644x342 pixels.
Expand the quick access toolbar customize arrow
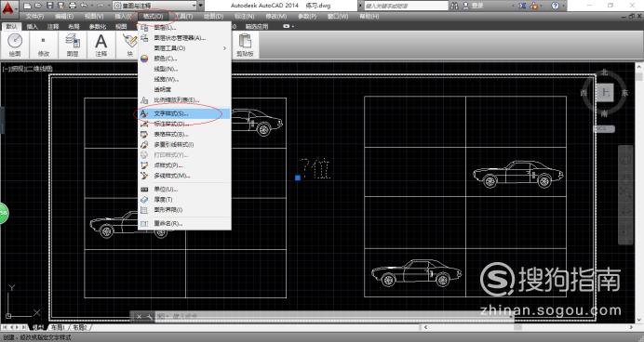[201, 6]
